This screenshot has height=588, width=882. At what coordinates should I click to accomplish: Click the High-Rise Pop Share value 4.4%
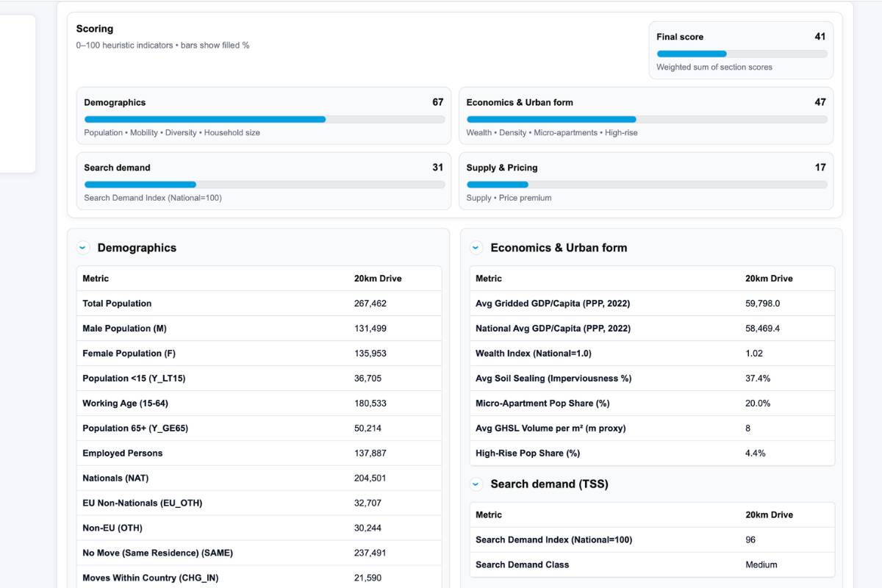coord(755,453)
